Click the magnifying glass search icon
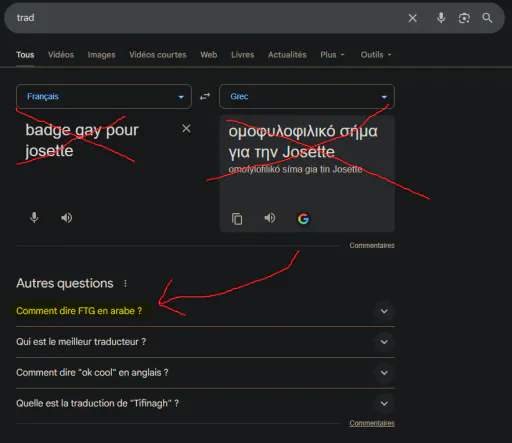This screenshot has height=443, width=512. [487, 18]
